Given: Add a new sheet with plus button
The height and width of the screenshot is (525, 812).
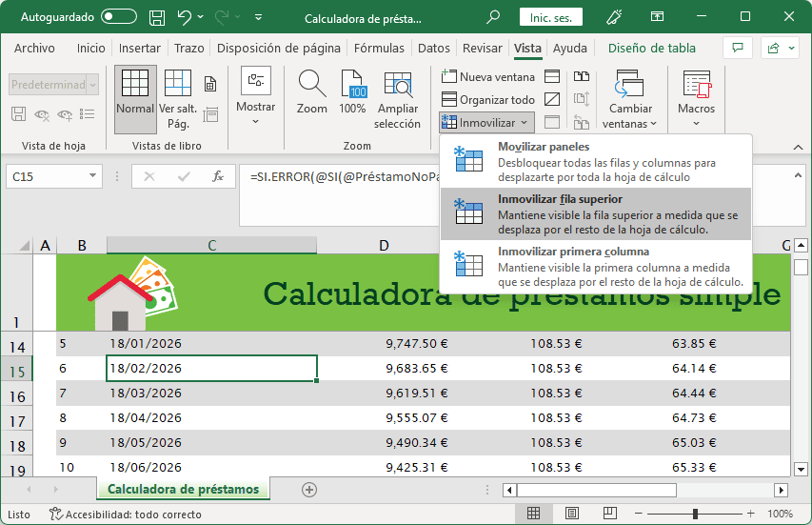Looking at the screenshot, I should click(308, 489).
